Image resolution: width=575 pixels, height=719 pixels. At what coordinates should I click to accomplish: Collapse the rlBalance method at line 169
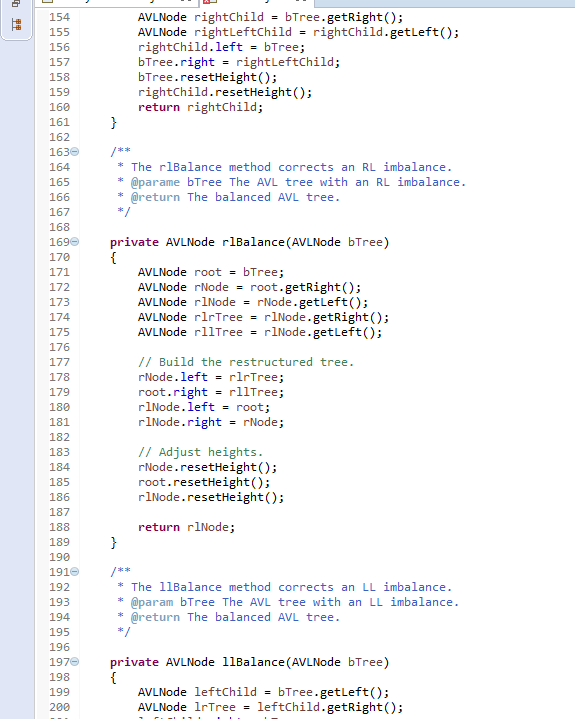pyautogui.click(x=75, y=242)
